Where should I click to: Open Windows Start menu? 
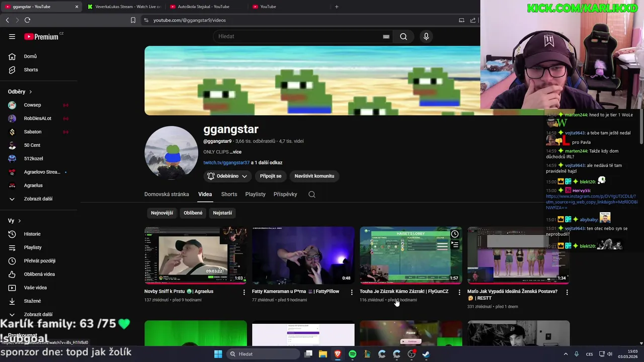coord(218,354)
